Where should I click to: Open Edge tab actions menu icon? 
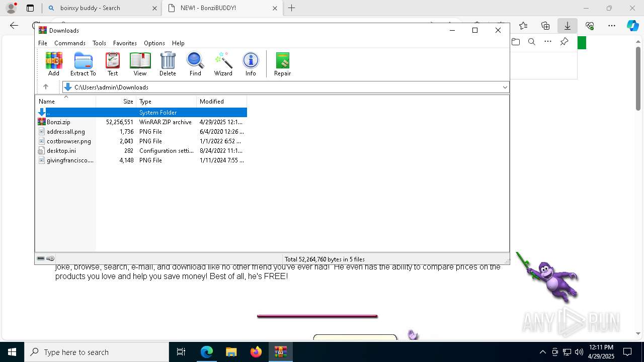point(30,8)
